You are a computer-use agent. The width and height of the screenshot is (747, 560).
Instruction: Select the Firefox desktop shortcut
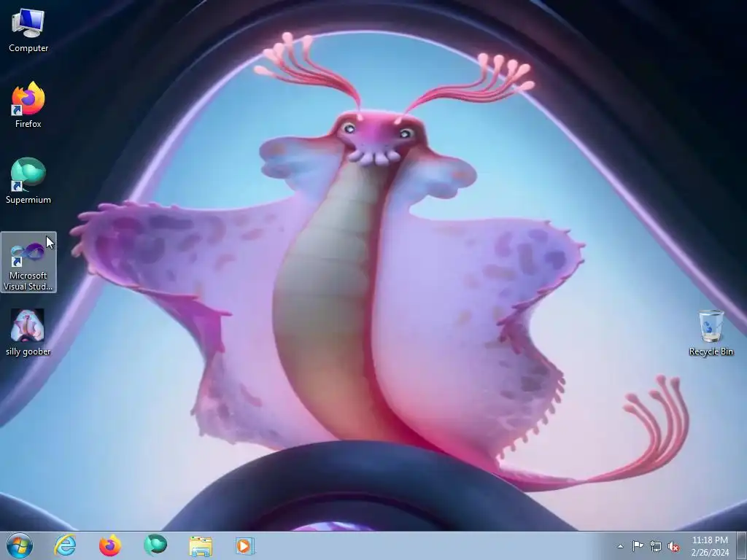28,105
